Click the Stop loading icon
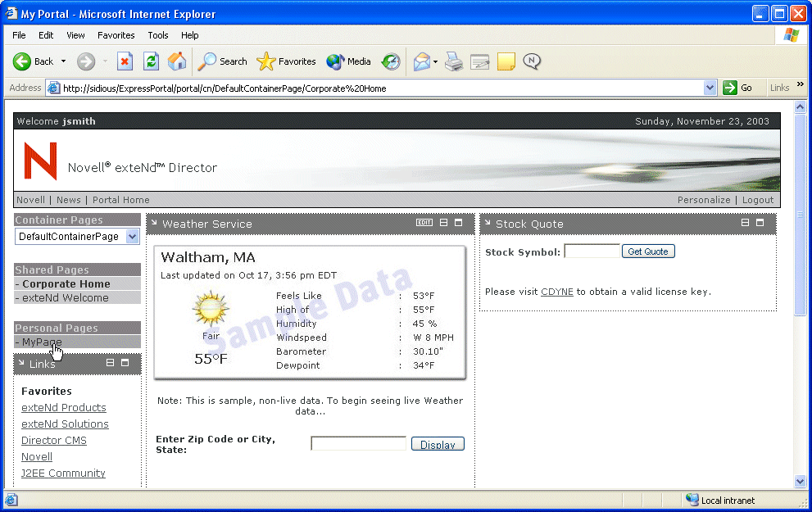Viewport: 812px width, 512px height. click(x=125, y=61)
